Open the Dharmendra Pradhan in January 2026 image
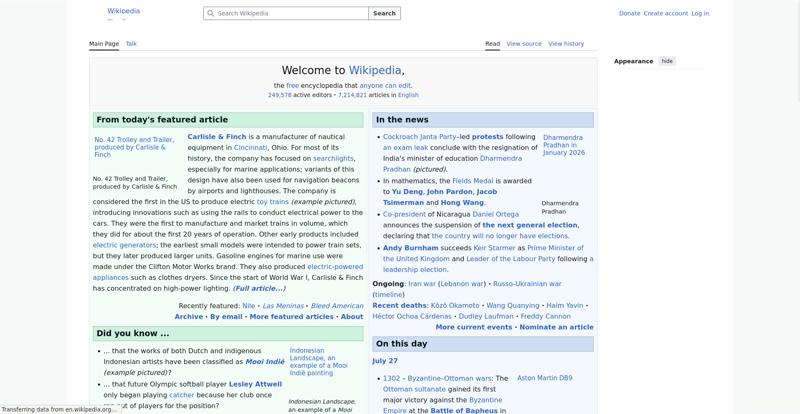This screenshot has width=800, height=414. pyautogui.click(x=564, y=145)
